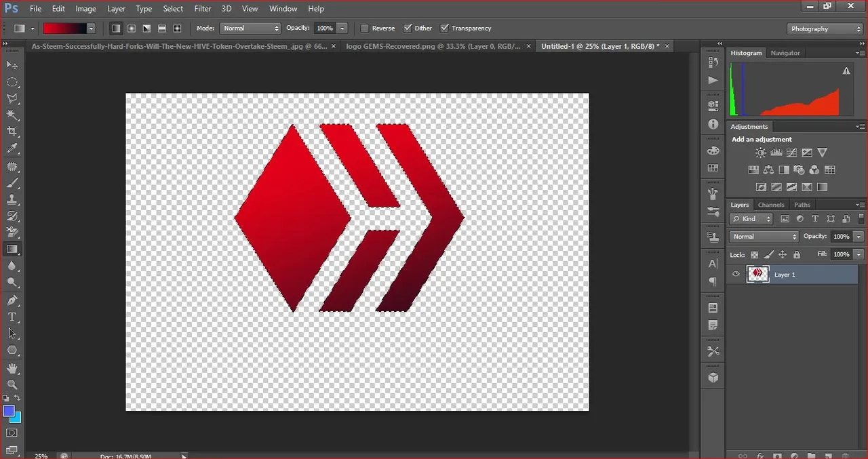The image size is (868, 459).
Task: Choose Linear Gradient style button
Action: pos(116,28)
